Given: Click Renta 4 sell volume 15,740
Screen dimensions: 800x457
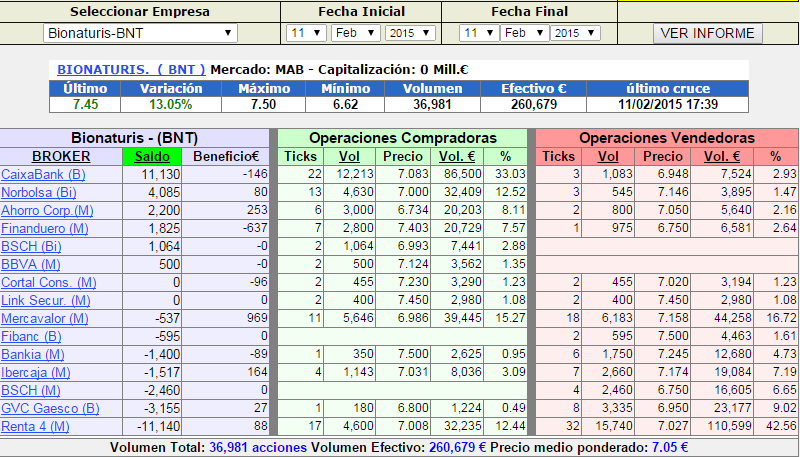Looking at the screenshot, I should click(x=614, y=427).
